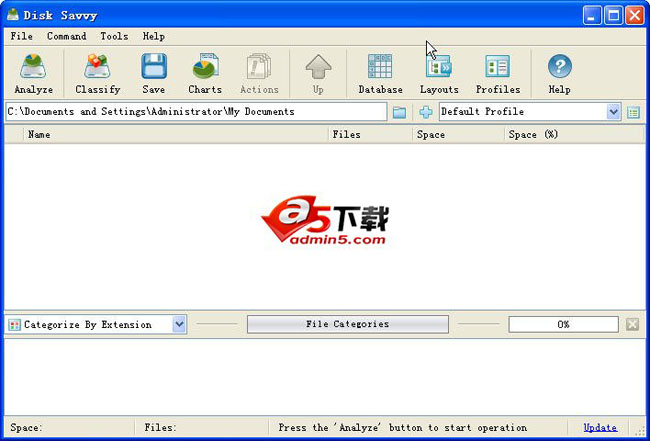Open the Help menu
This screenshot has height=441, width=650.
(x=153, y=36)
